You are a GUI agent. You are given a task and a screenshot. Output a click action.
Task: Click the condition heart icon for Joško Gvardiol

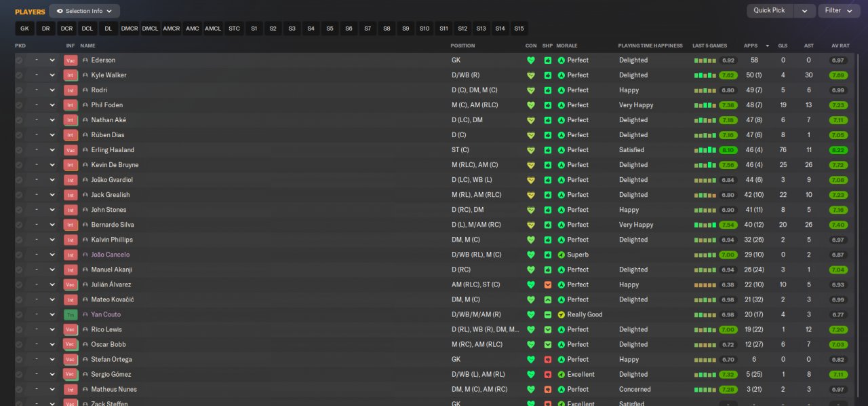tap(531, 180)
